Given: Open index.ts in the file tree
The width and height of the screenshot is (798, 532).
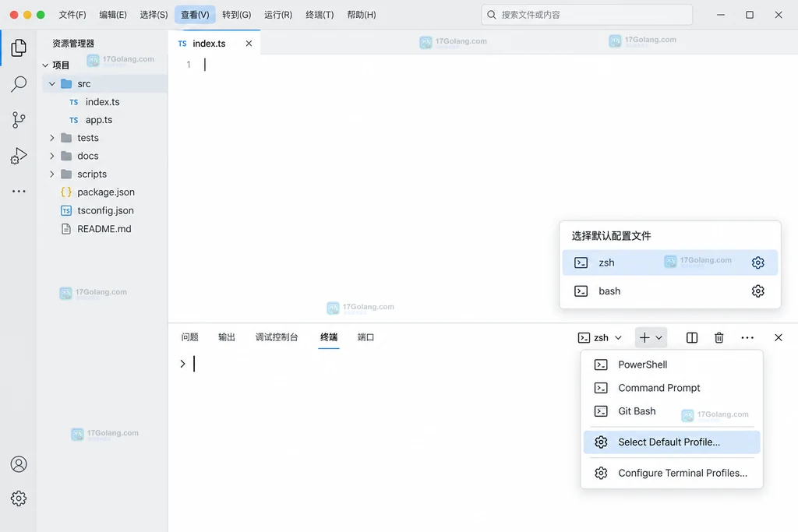Looking at the screenshot, I should coord(104,102).
